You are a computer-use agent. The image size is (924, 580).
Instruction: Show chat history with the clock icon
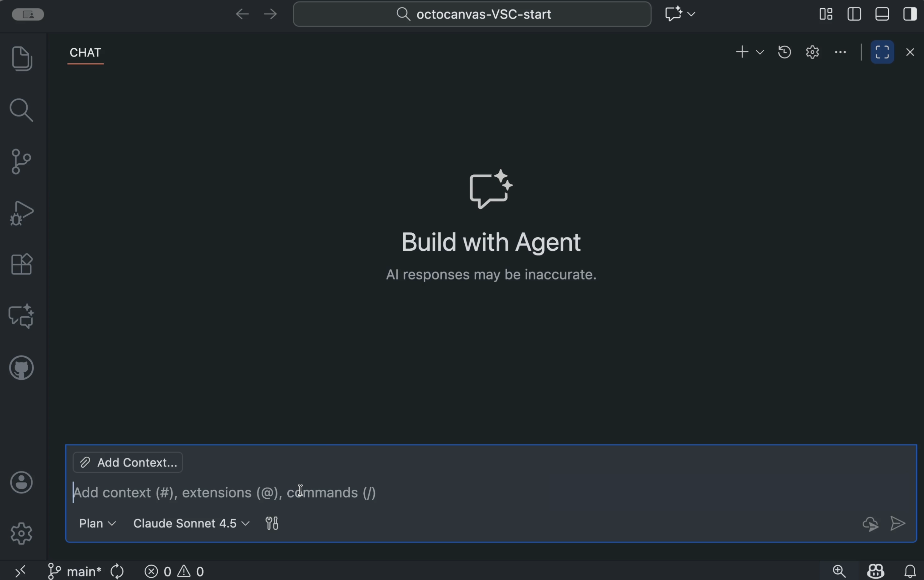[x=785, y=52]
